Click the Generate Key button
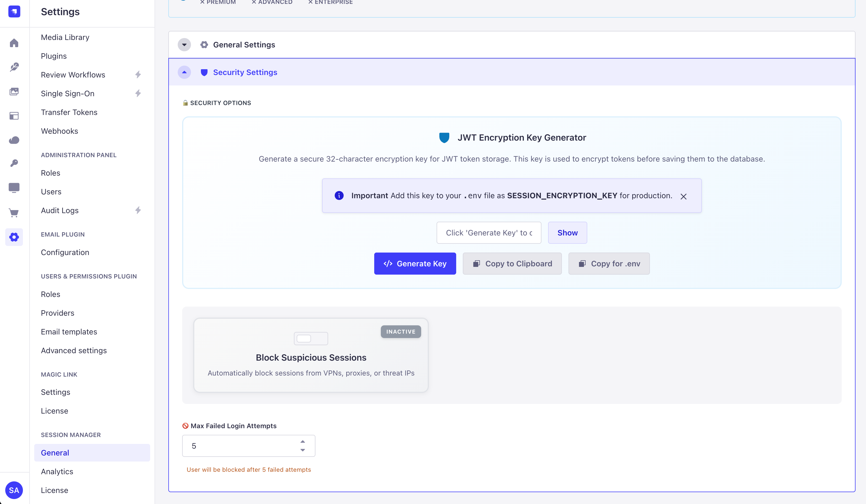 415,264
